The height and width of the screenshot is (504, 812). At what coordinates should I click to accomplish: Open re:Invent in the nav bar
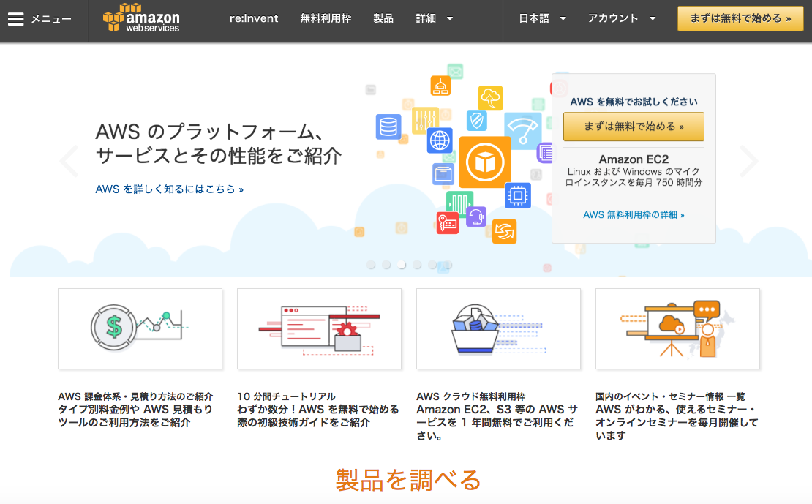click(x=254, y=18)
